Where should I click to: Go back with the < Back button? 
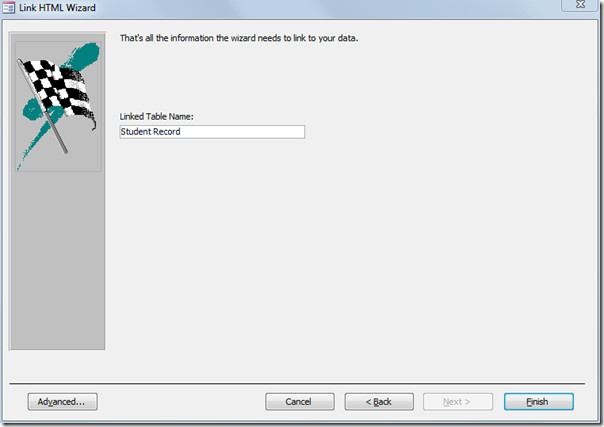coord(379,402)
